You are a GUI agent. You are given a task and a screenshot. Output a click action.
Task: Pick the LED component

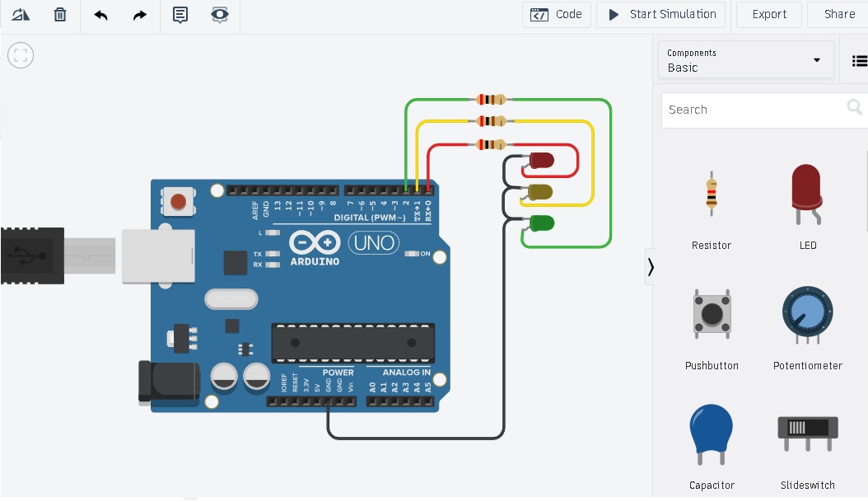[806, 194]
